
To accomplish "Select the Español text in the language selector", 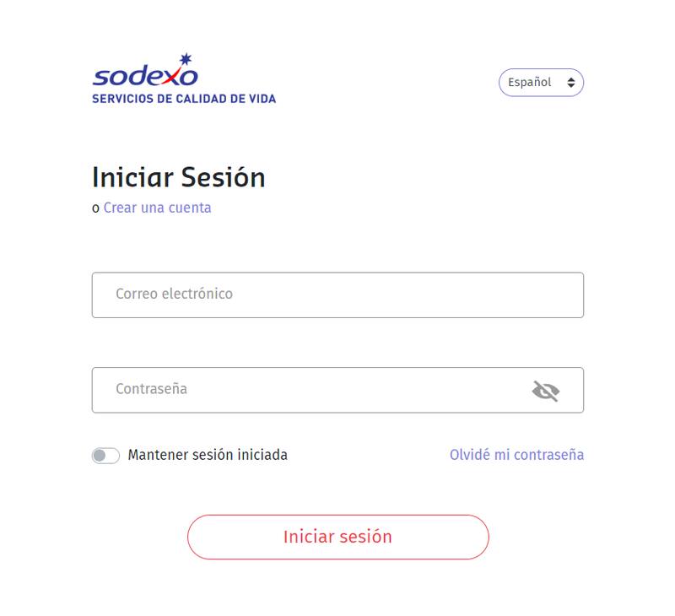I will 529,83.
